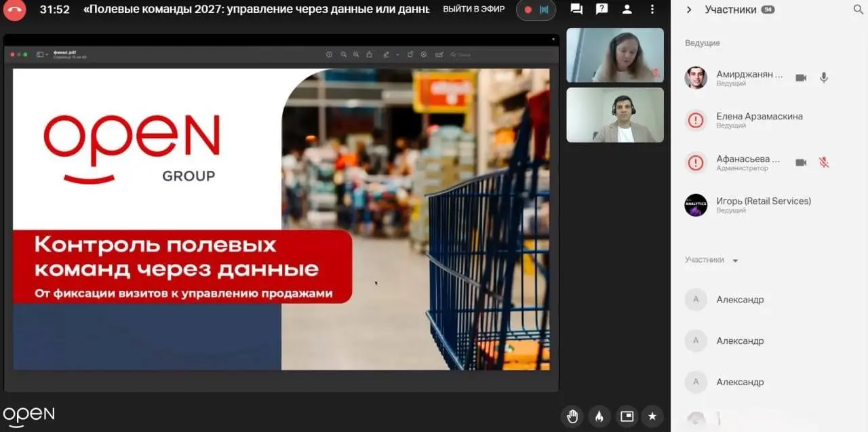Click the PDF viewer info icon
868x432 pixels.
329,54
